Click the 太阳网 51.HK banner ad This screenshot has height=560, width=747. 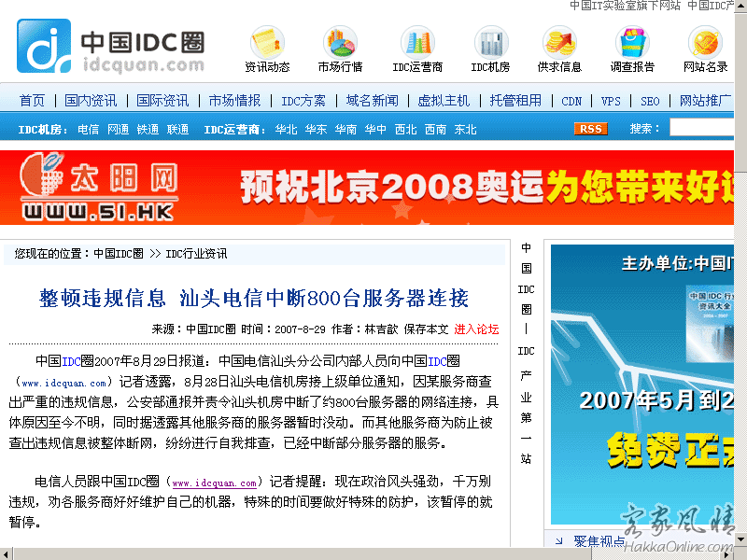point(367,188)
